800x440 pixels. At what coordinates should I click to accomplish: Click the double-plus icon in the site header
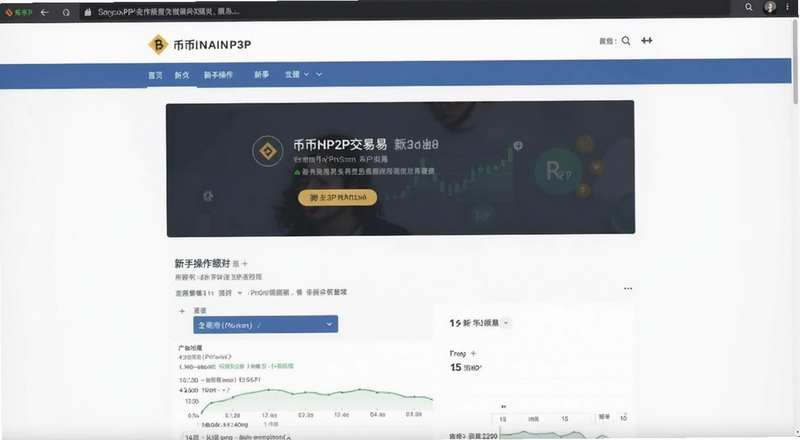click(646, 41)
